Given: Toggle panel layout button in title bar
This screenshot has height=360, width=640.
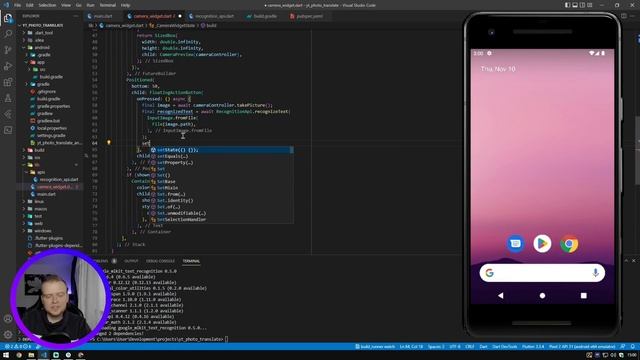Looking at the screenshot, I should [575, 5].
